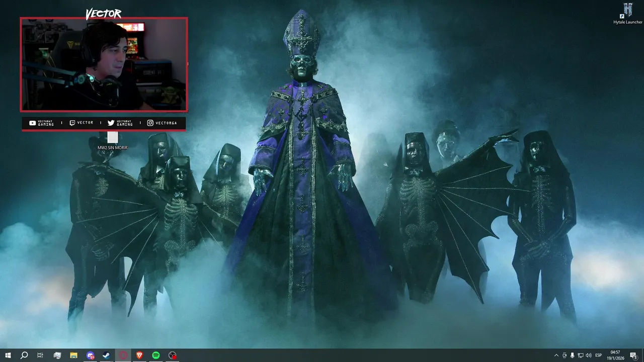Open the Discord icon with 9+ badge
This screenshot has width=644, height=362.
(x=90, y=355)
